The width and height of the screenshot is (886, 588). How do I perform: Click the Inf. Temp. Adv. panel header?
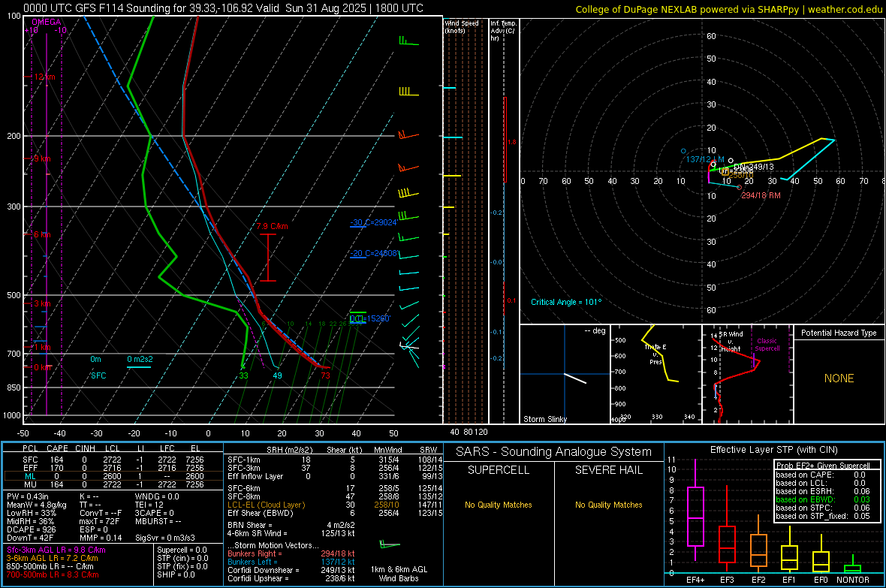[503, 31]
